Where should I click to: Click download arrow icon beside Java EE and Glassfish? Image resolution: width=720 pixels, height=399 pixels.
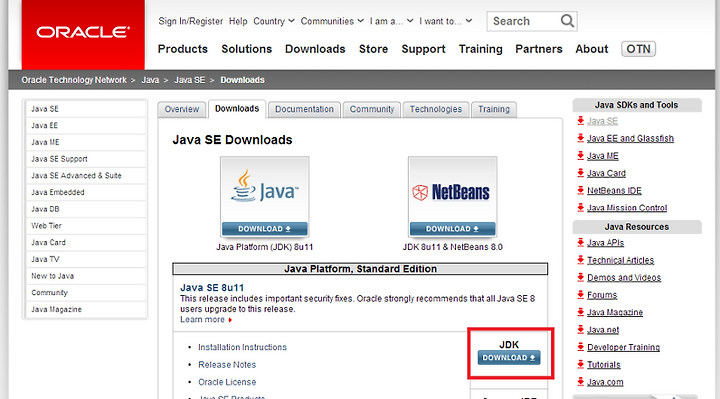[x=580, y=138]
